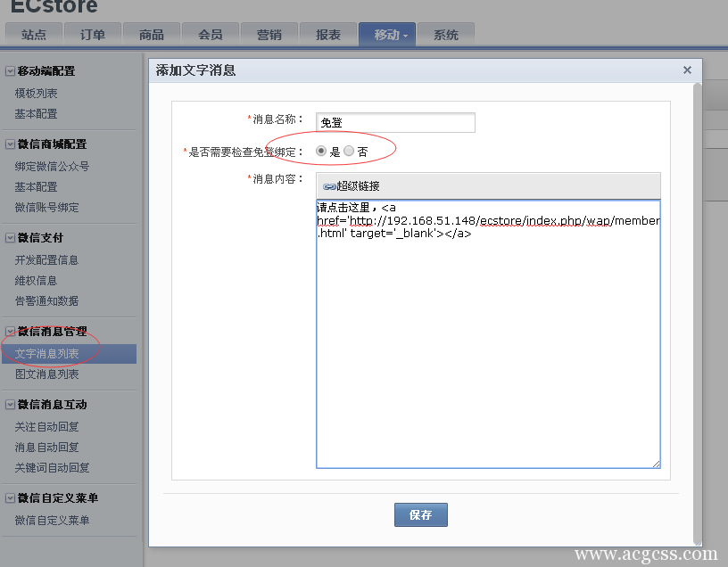The width and height of the screenshot is (728, 567).
Task: Switch to the 报表 tab
Action: [328, 35]
